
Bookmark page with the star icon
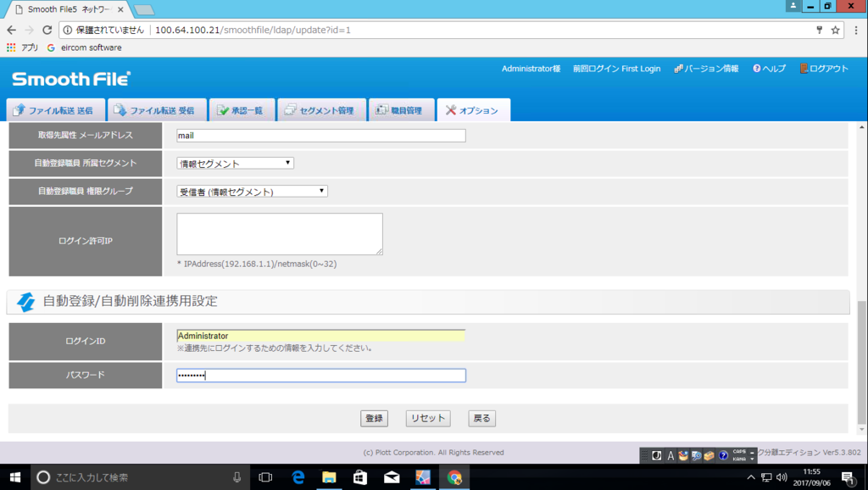point(835,30)
